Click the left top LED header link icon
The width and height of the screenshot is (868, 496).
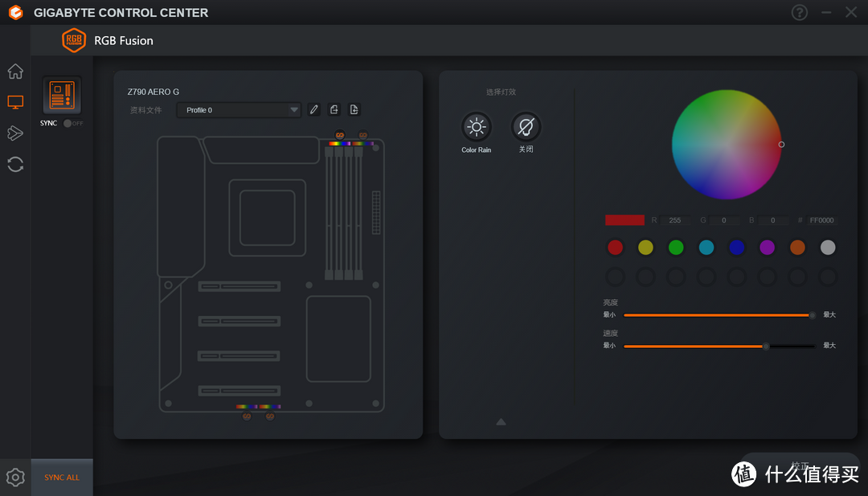tap(340, 134)
